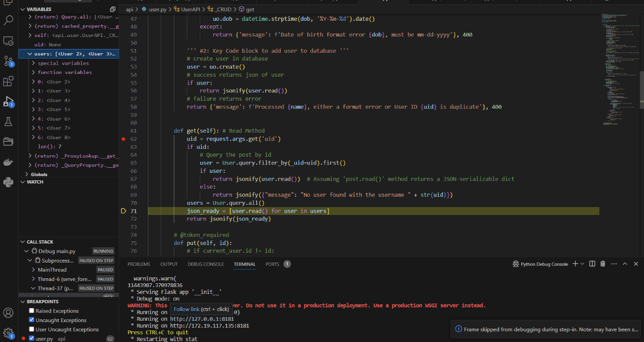Viewport: 644px width, 342px height.
Task: Click the yellow execution arrow at line 71
Action: pyautogui.click(x=123, y=211)
